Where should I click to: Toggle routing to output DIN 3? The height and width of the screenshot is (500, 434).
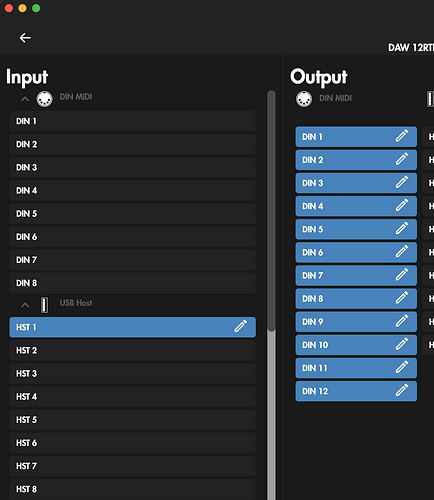[356, 183]
